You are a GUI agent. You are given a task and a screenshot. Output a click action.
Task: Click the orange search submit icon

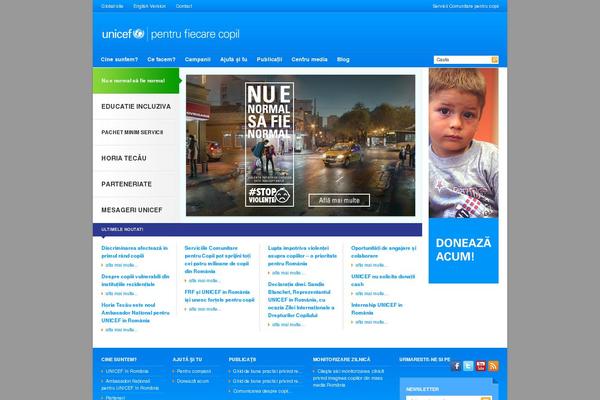pyautogui.click(x=494, y=60)
